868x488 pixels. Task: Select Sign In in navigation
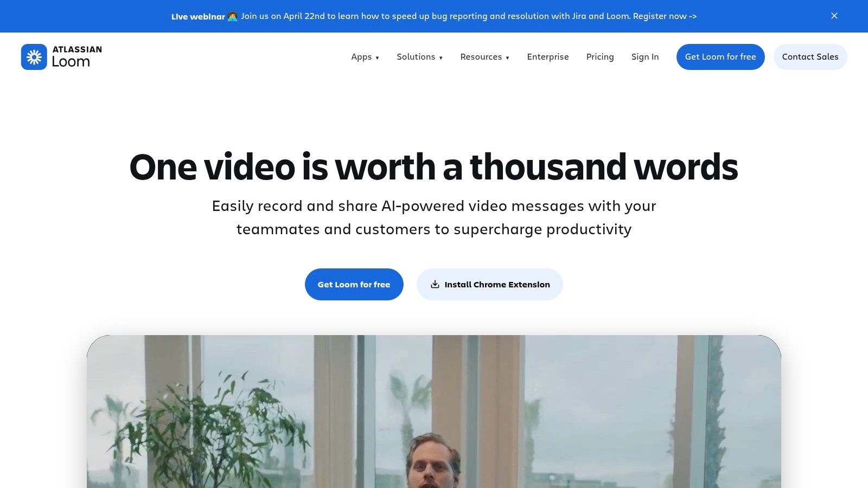click(x=645, y=57)
